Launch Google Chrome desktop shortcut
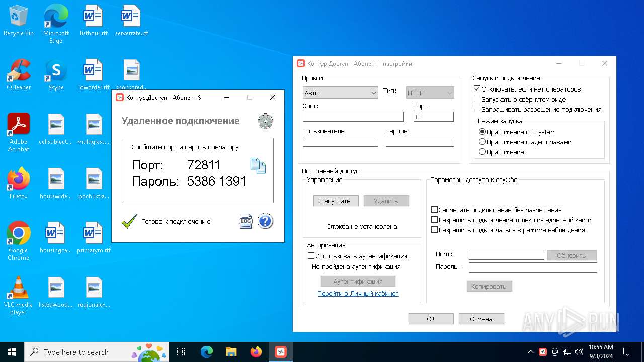The width and height of the screenshot is (644, 362). 19,241
